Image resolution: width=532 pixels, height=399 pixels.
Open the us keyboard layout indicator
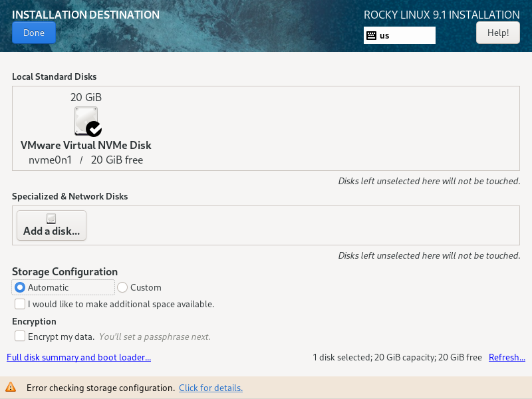[x=400, y=35]
